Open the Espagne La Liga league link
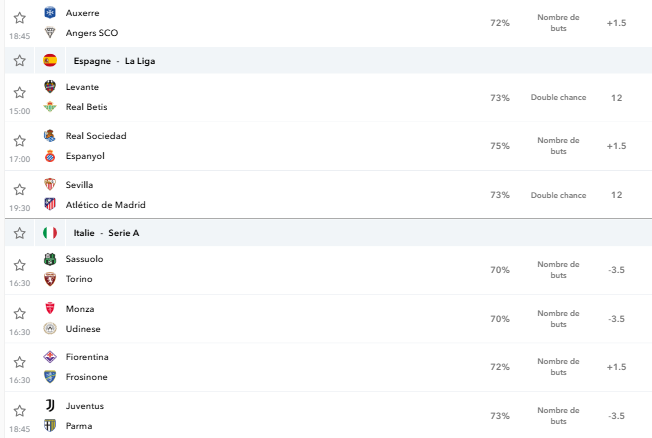Image resolution: width=652 pixels, height=438 pixels. click(x=114, y=61)
